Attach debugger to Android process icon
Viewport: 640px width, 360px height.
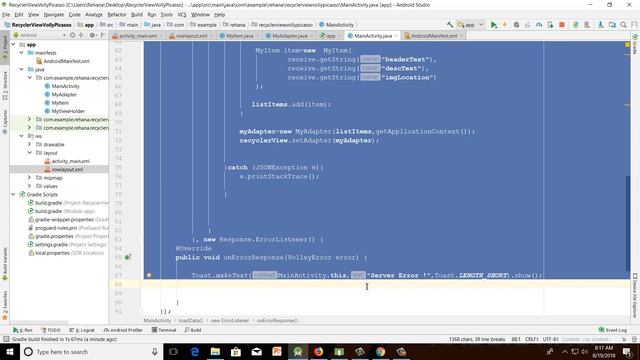[550, 24]
